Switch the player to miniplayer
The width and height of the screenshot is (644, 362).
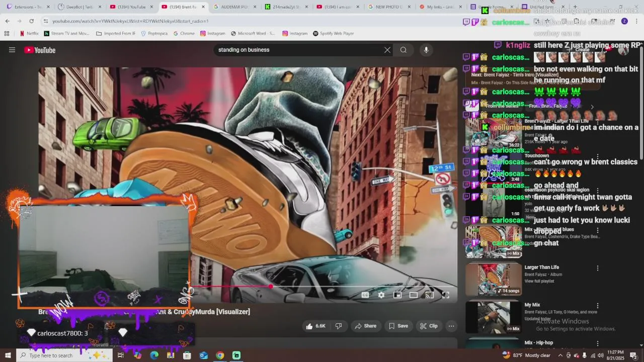click(397, 295)
